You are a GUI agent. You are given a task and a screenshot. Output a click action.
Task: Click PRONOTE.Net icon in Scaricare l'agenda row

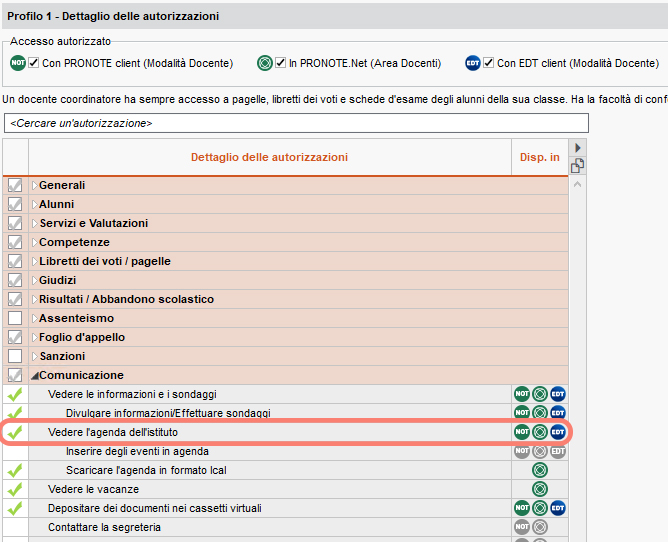click(540, 470)
